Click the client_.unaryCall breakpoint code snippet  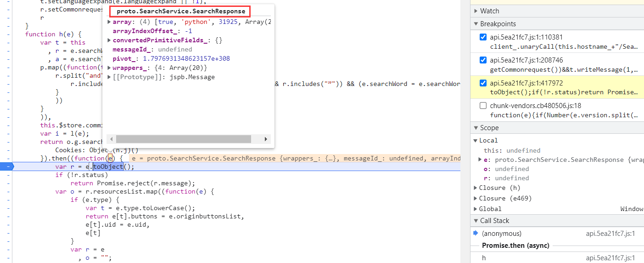tap(564, 46)
